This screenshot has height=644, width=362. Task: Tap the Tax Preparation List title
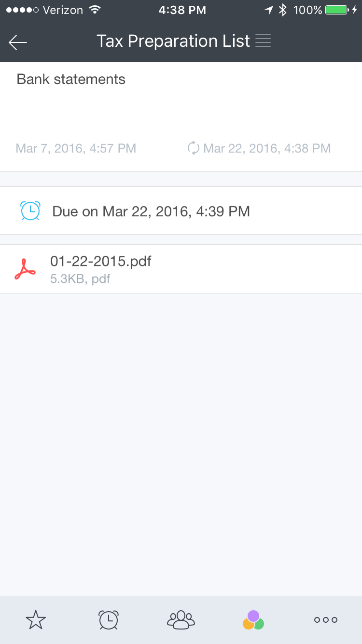pos(173,41)
